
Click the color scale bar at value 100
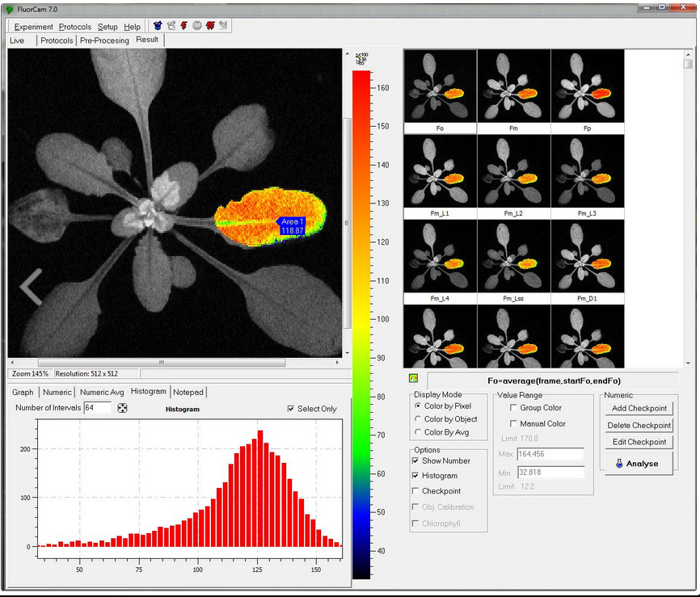pos(361,319)
